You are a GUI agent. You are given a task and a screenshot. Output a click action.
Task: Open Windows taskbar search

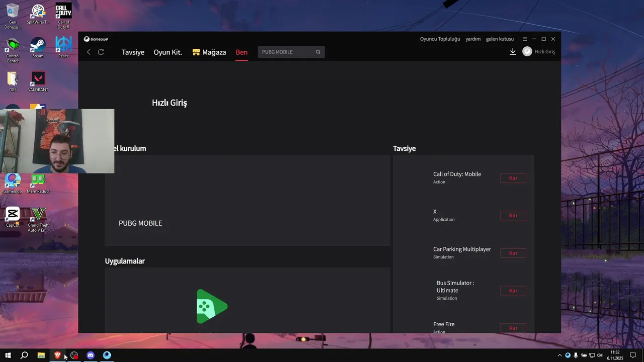pyautogui.click(x=24, y=355)
